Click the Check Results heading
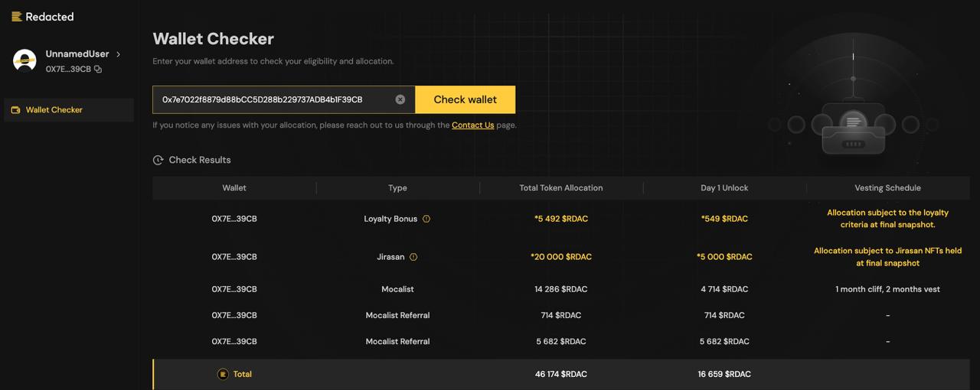Viewport: 980px width, 390px height. click(x=200, y=161)
